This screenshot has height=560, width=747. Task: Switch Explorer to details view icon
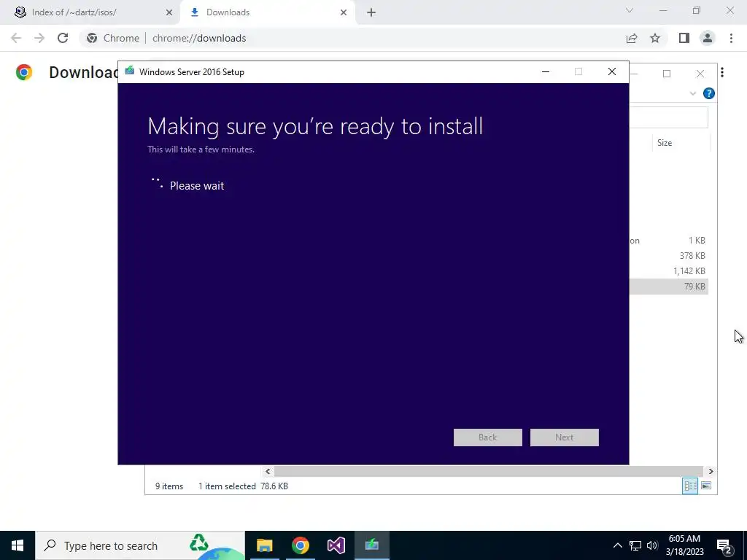(x=690, y=486)
